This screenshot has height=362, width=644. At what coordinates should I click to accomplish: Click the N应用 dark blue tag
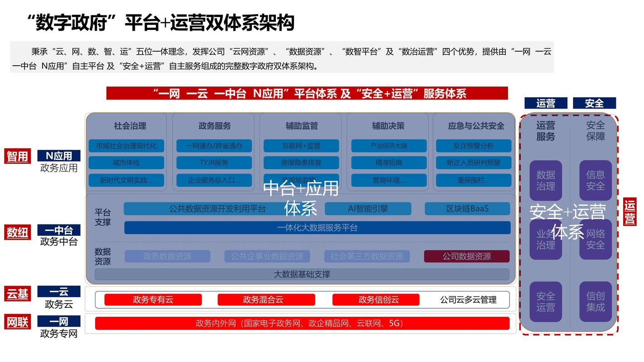coord(59,156)
